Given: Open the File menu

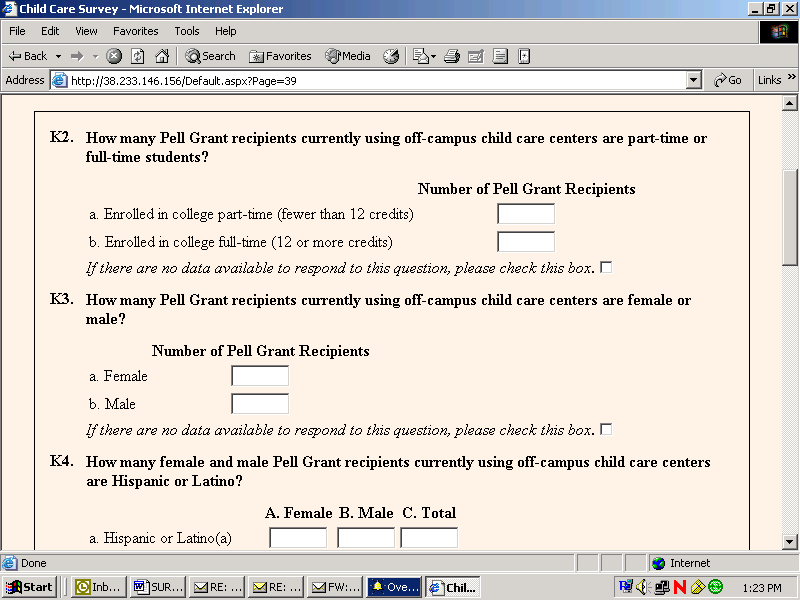Looking at the screenshot, I should tap(17, 31).
